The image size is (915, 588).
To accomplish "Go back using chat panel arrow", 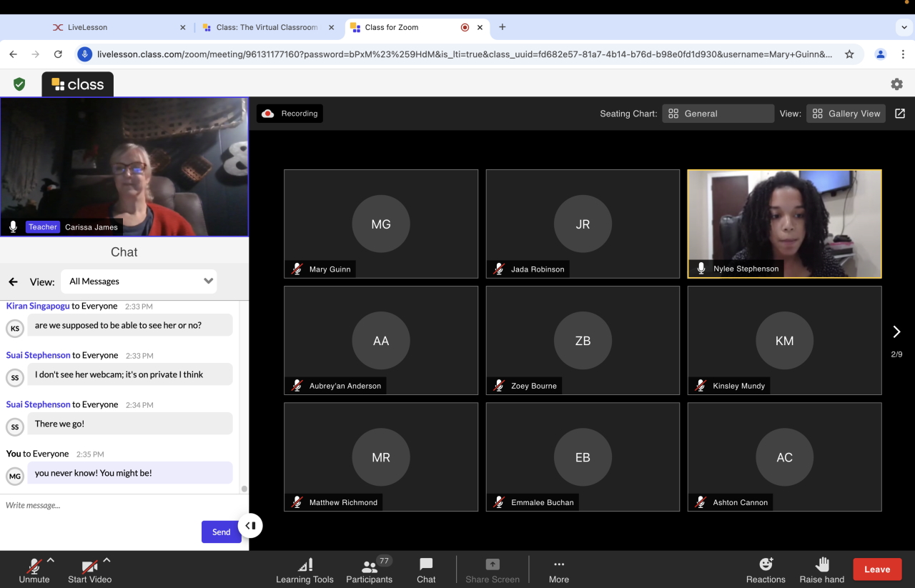I will (x=13, y=281).
